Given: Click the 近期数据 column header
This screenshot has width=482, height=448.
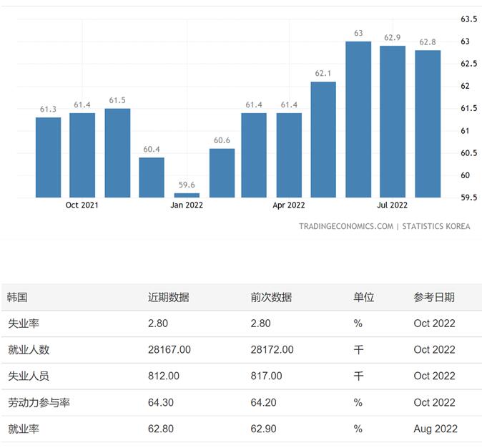Looking at the screenshot, I should tap(169, 297).
